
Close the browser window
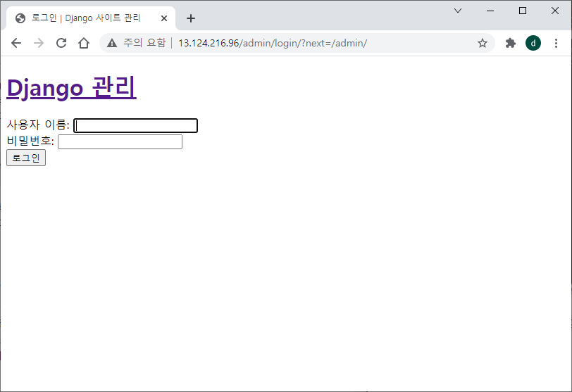[x=555, y=11]
